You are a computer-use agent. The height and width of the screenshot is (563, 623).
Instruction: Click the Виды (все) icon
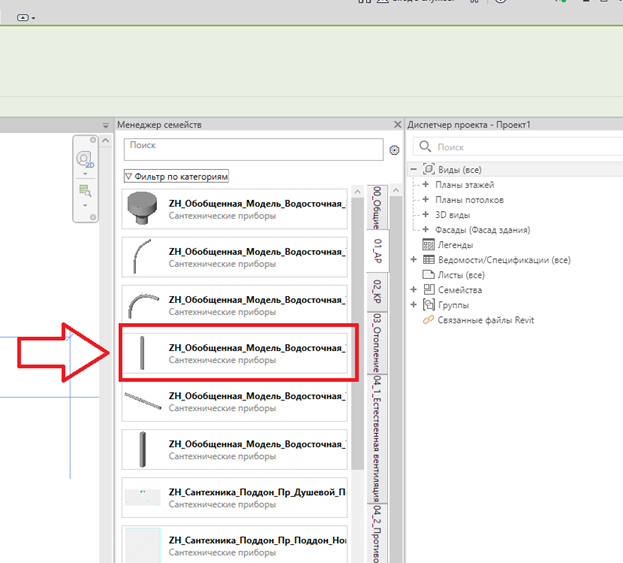point(429,169)
